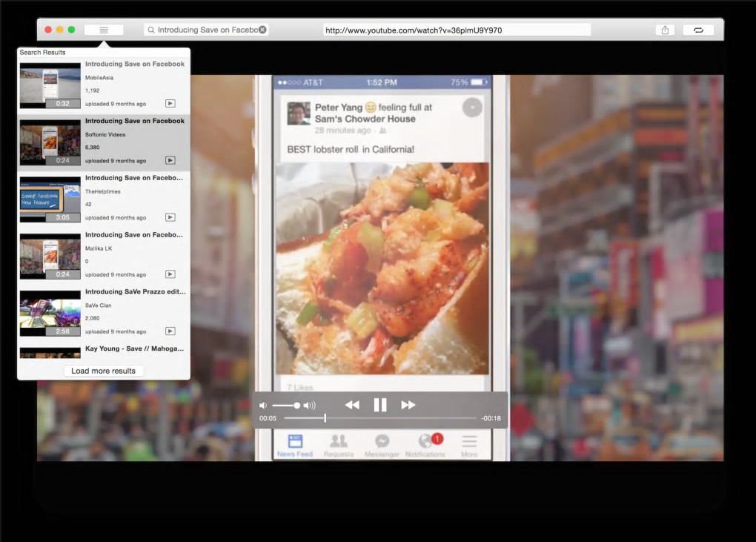Play the Mallika LK result via play icon

170,274
